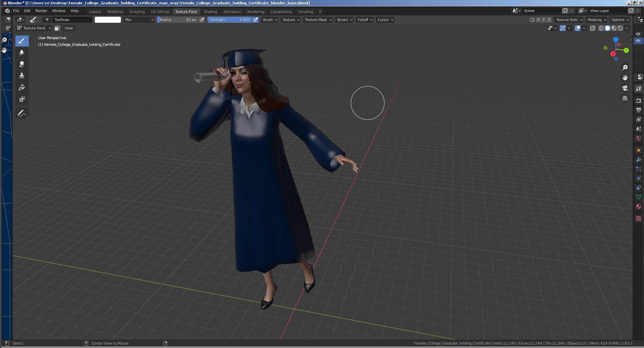Viewport: 644px width, 348px height.
Task: Open the Edit menu
Action: [x=27, y=11]
